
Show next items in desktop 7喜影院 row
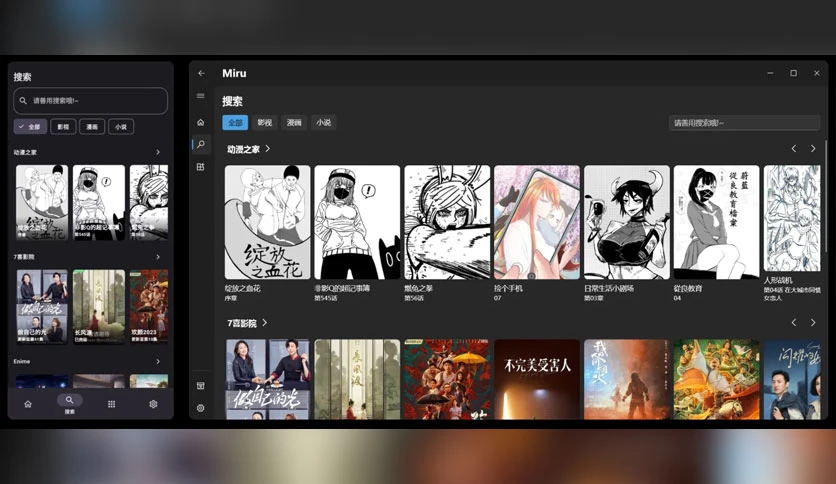click(813, 322)
